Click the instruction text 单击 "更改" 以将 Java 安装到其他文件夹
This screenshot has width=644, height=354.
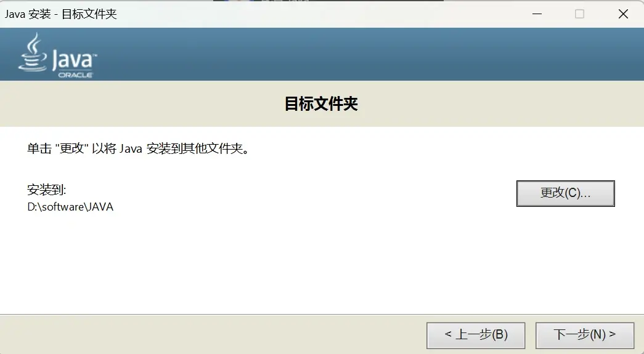tap(138, 148)
